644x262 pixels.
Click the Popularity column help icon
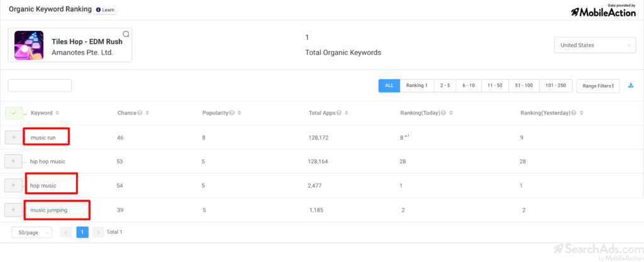point(231,113)
